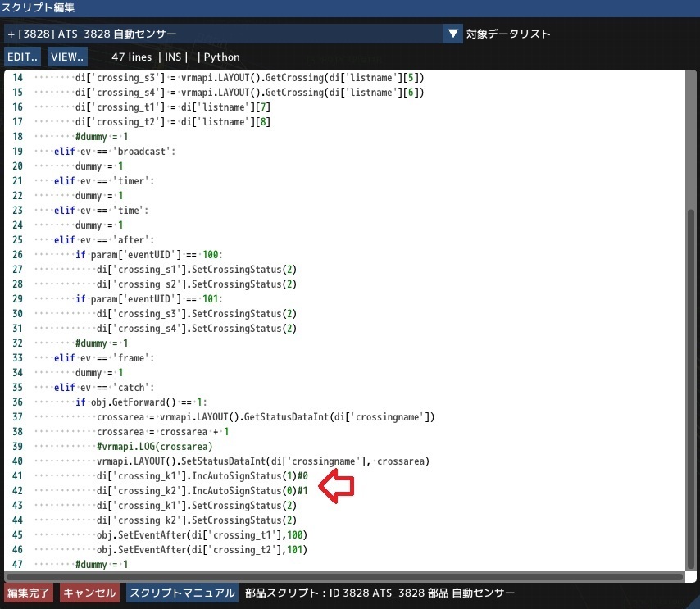This screenshot has height=609, width=700.
Task: Click line 34 dummy = 1 under frame
Action: (99, 372)
